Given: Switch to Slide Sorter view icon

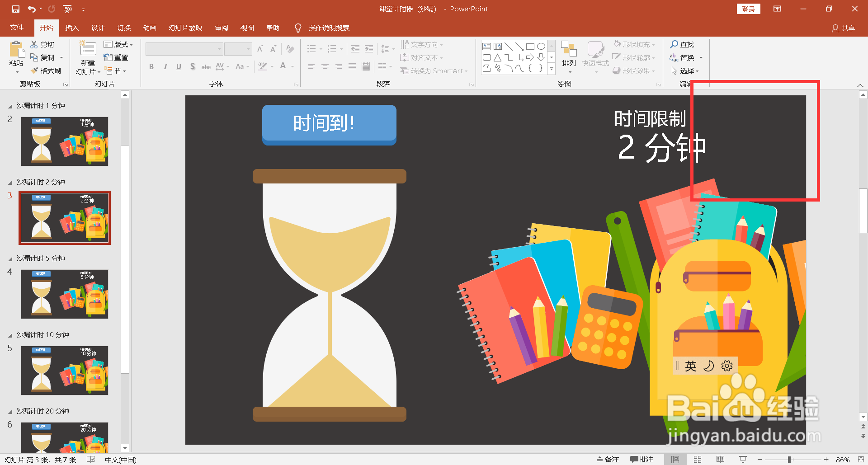Looking at the screenshot, I should tap(698, 460).
